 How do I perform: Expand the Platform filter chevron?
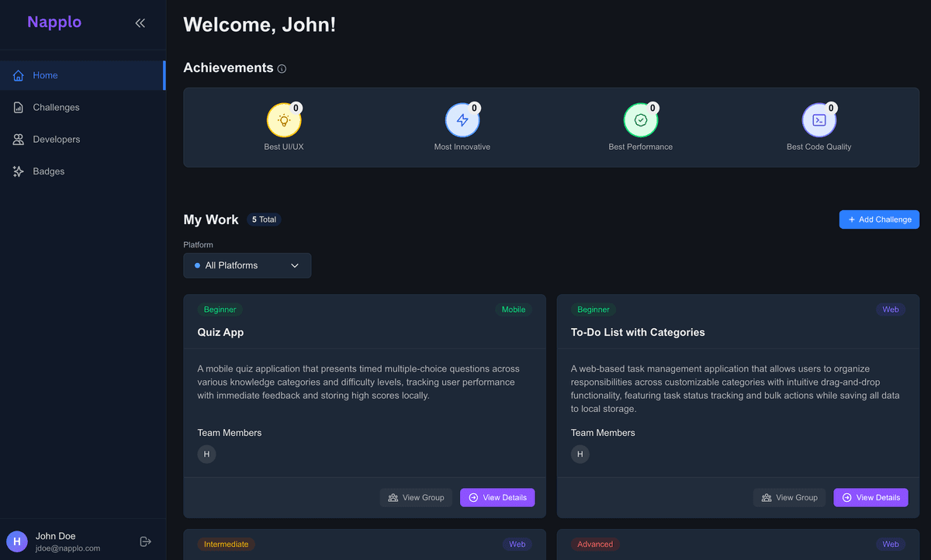click(294, 265)
